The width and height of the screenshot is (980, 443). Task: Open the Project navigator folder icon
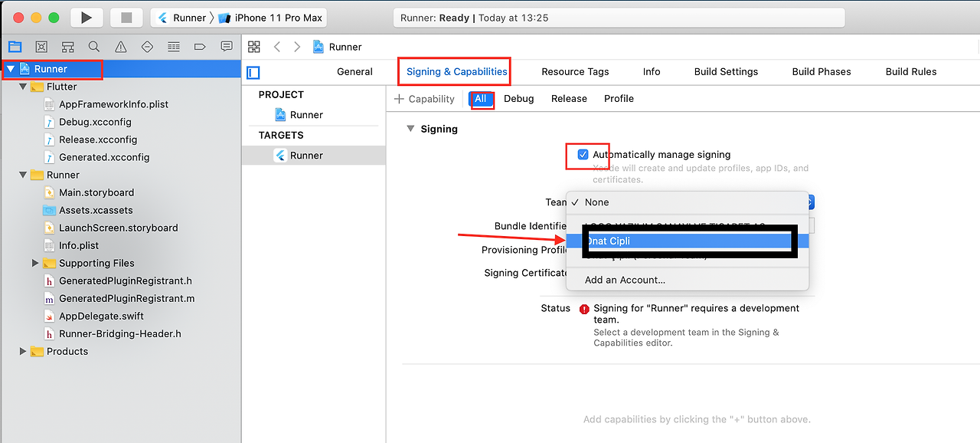(x=15, y=47)
